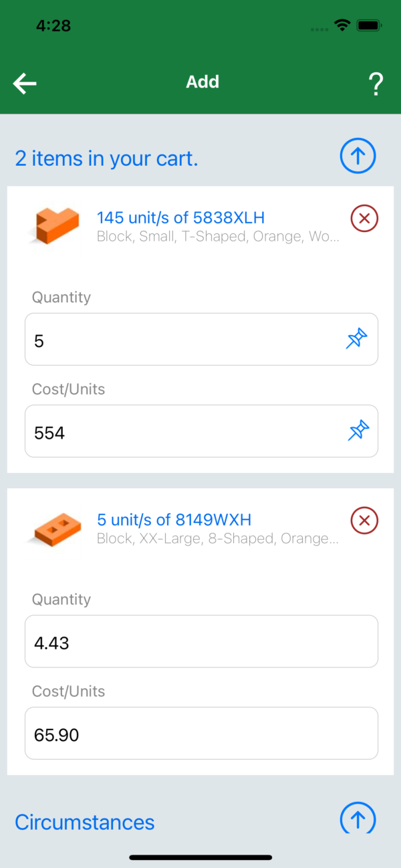Select the Add screen title

pyautogui.click(x=202, y=82)
